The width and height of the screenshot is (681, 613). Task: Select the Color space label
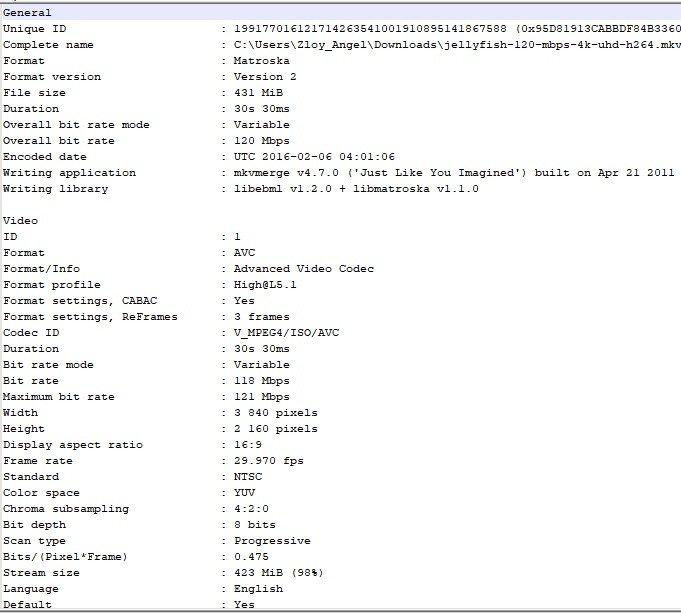[x=41, y=493]
